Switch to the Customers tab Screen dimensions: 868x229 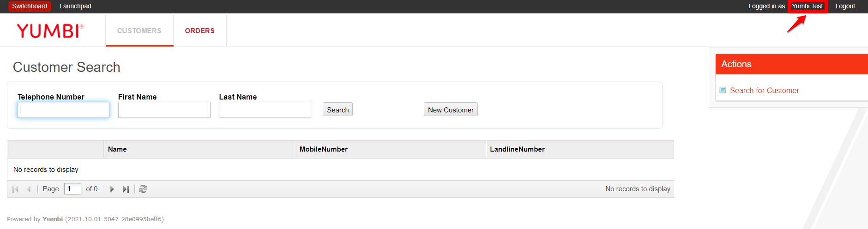139,30
